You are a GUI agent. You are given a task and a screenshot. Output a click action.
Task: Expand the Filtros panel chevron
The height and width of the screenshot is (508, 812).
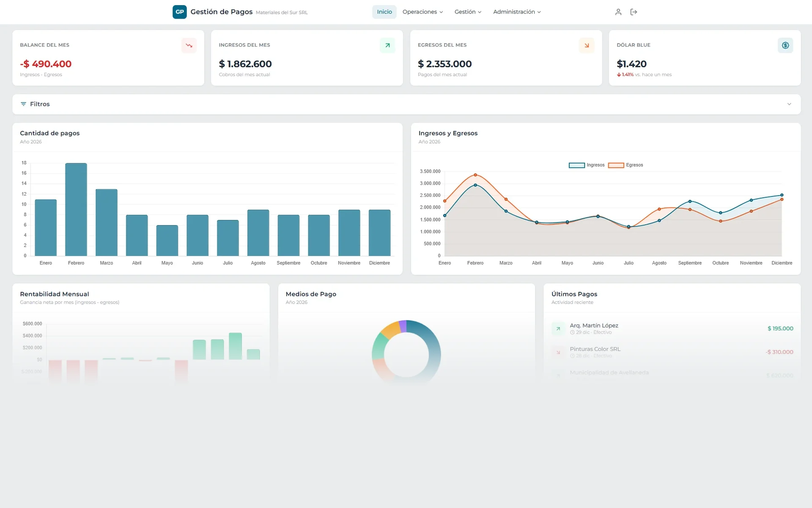point(789,104)
